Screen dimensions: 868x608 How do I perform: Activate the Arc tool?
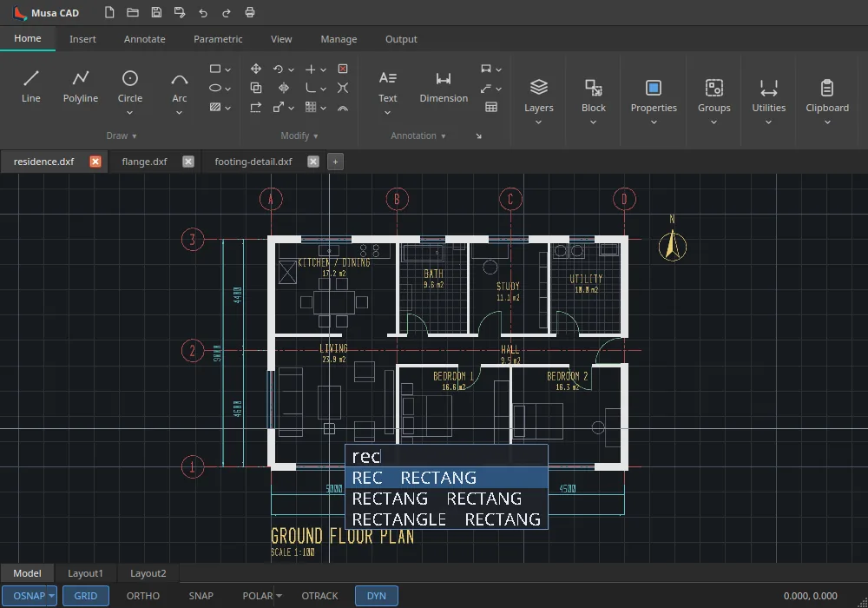(x=180, y=87)
